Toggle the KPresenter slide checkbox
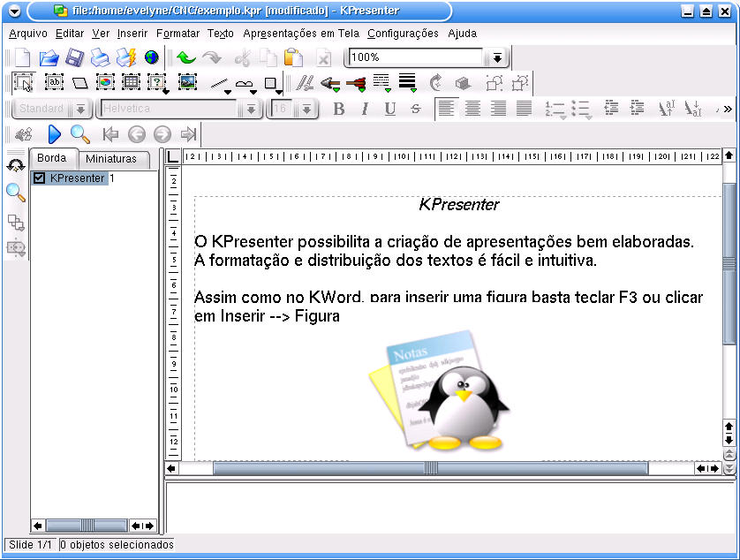The width and height of the screenshot is (740, 560). coord(39,178)
